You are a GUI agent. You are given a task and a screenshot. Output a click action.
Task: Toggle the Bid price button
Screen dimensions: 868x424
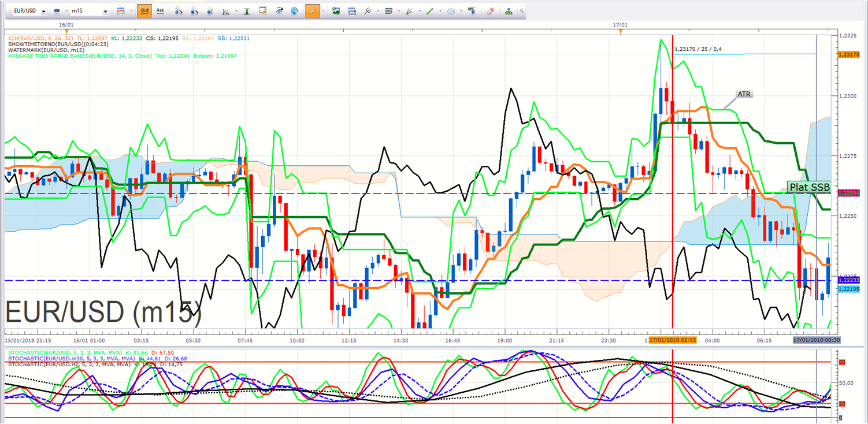(x=144, y=11)
